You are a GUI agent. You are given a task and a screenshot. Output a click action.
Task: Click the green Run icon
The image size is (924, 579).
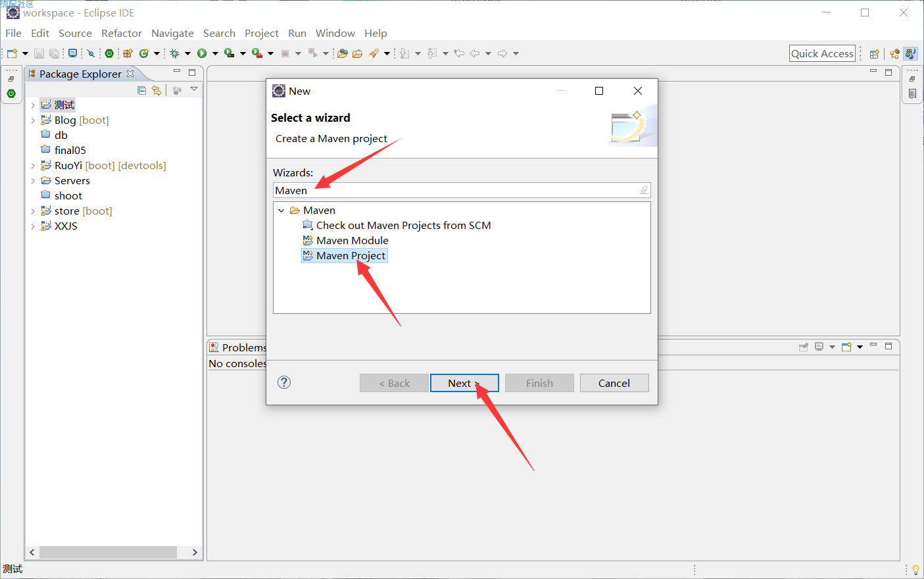(202, 53)
